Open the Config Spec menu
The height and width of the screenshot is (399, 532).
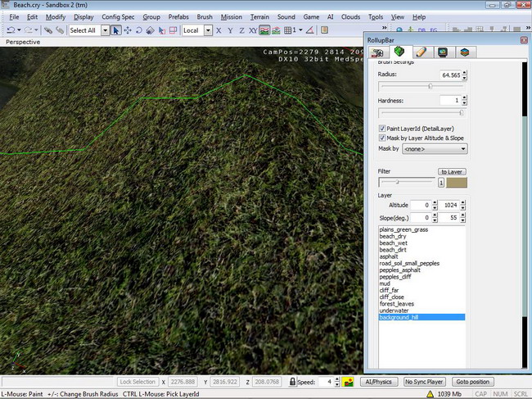click(118, 17)
